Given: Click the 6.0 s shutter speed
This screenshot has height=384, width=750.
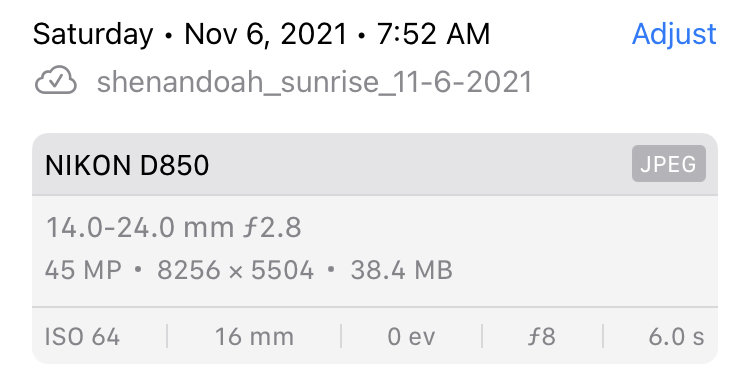Looking at the screenshot, I should 676,337.
